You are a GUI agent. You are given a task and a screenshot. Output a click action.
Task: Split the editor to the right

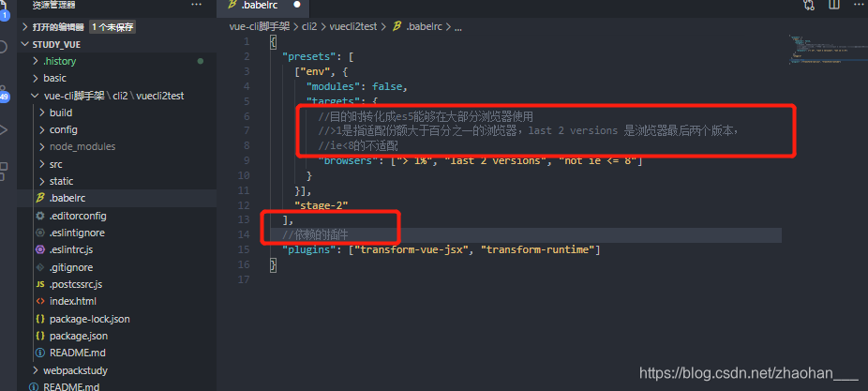[833, 5]
